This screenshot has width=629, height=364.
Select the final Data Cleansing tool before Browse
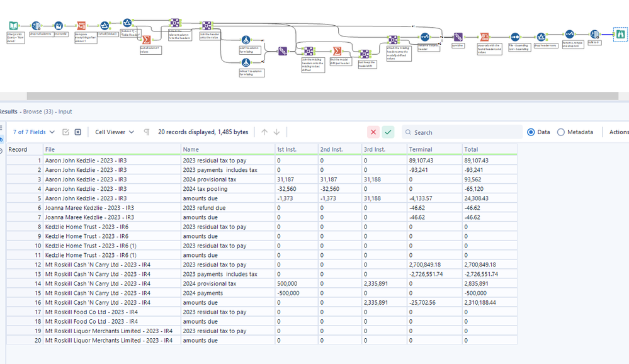pyautogui.click(x=594, y=34)
